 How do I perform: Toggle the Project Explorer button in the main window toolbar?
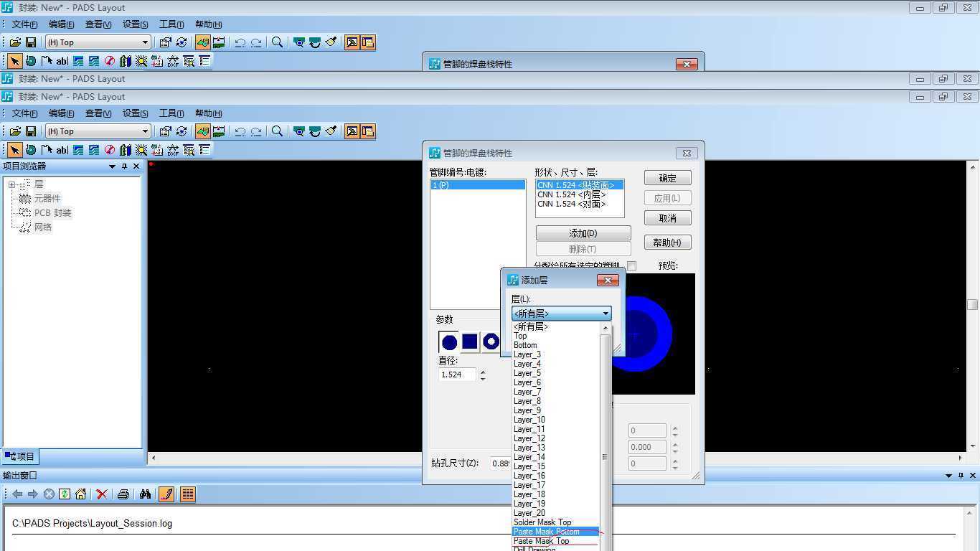click(367, 131)
